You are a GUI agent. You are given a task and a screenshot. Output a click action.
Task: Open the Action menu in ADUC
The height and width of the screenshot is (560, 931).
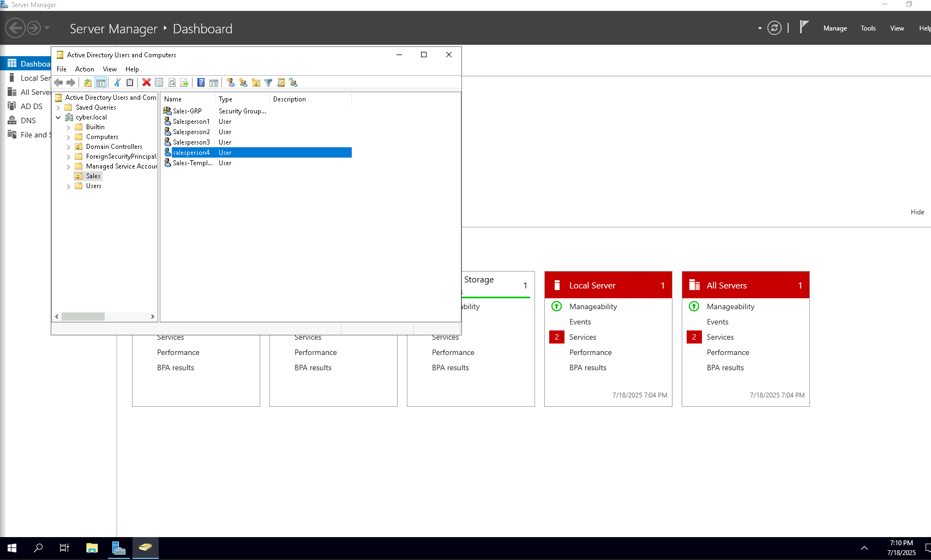pos(85,69)
